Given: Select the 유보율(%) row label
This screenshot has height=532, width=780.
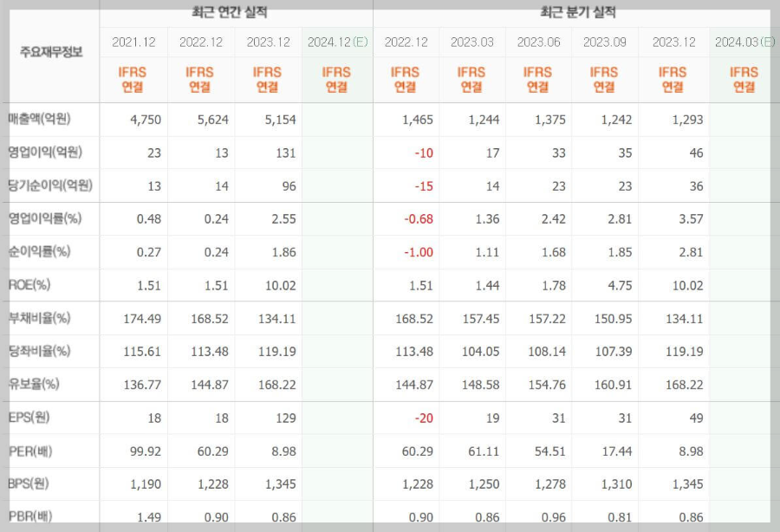Looking at the screenshot, I should click(34, 384).
